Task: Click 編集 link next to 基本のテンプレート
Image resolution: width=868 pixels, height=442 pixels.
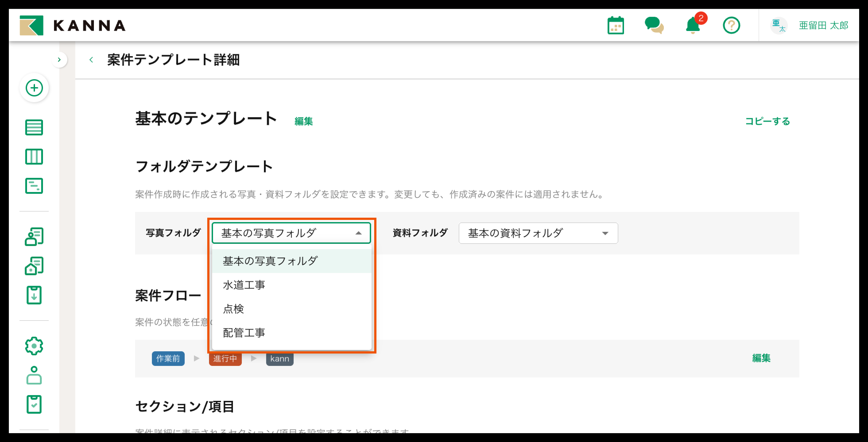Action: click(x=303, y=121)
